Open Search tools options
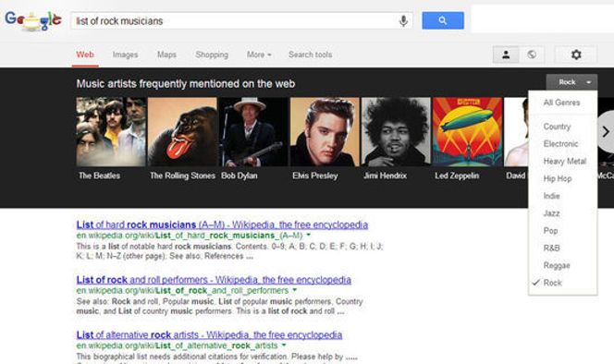The image size is (614, 364). click(x=310, y=55)
